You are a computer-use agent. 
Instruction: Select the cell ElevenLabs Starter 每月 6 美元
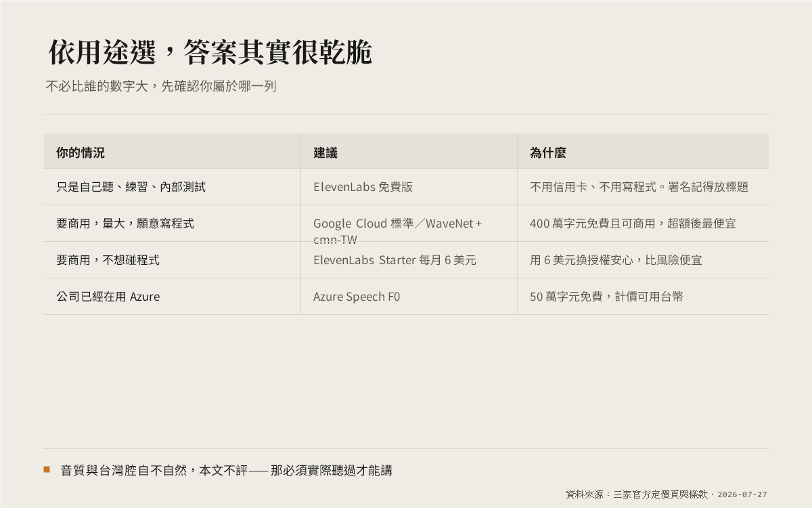[x=395, y=260]
